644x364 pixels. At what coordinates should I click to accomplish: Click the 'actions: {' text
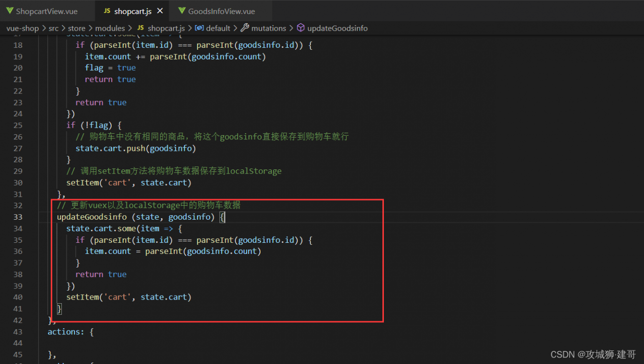(71, 332)
